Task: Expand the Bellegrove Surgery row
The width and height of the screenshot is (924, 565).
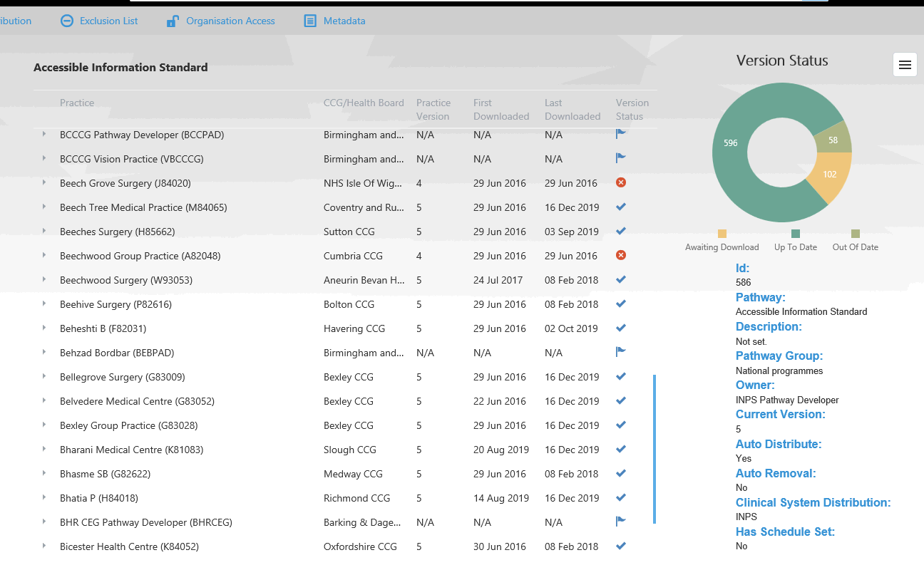Action: (x=44, y=377)
